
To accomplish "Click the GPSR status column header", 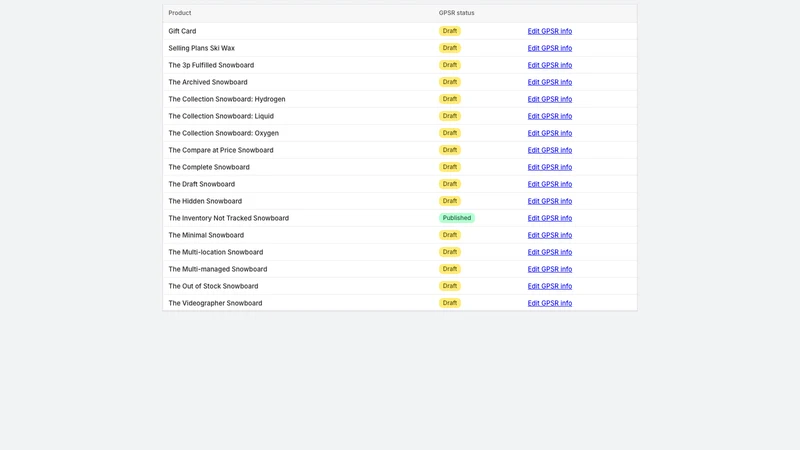I will point(456,13).
